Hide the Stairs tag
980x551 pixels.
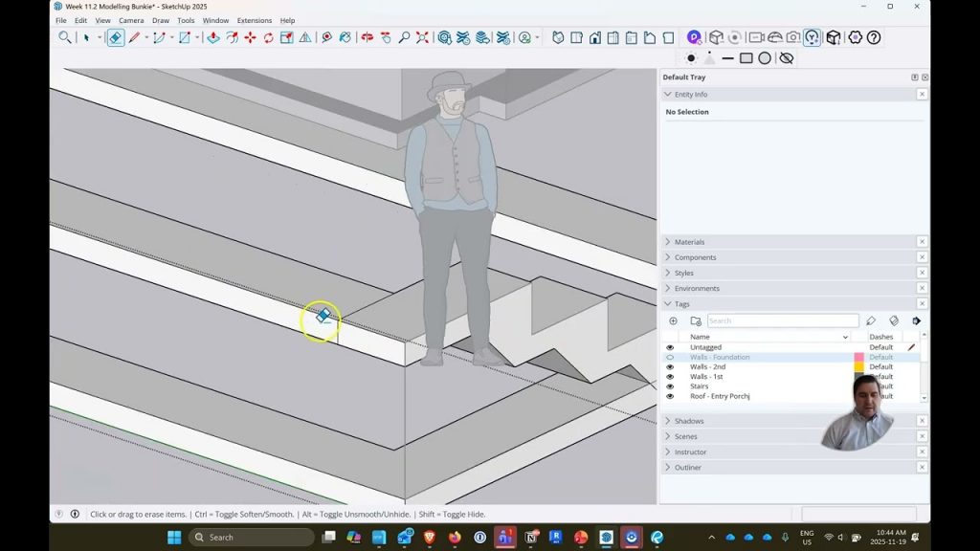click(x=670, y=386)
